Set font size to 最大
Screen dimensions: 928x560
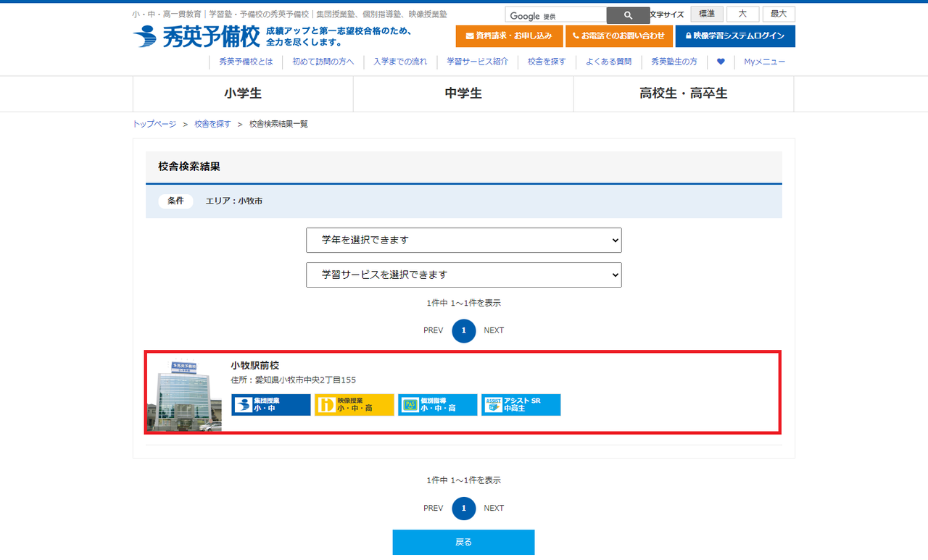click(x=779, y=14)
